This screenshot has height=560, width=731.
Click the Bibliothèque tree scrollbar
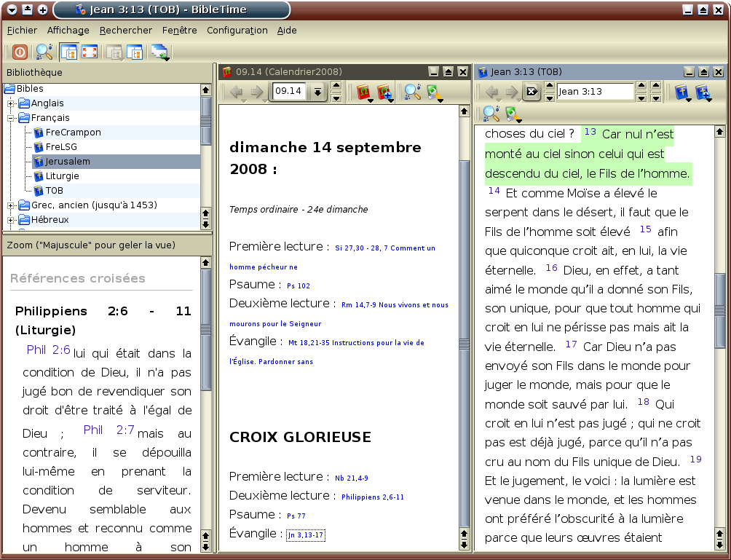[x=205, y=121]
